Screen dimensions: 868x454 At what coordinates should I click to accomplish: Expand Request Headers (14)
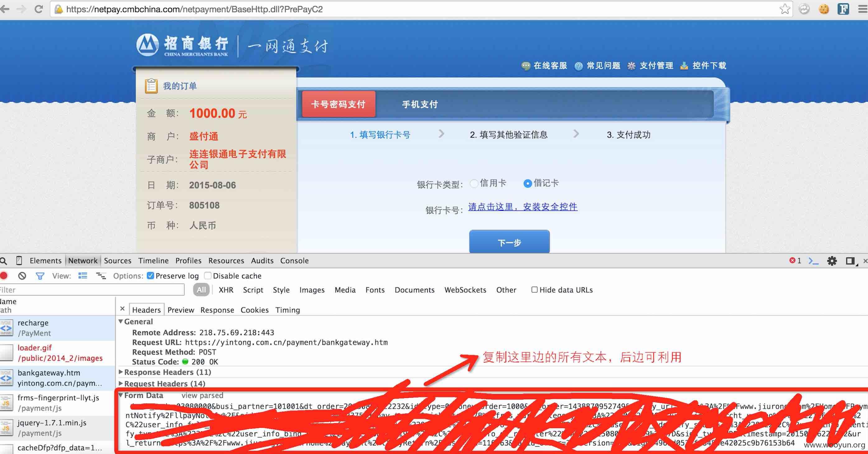coord(121,384)
